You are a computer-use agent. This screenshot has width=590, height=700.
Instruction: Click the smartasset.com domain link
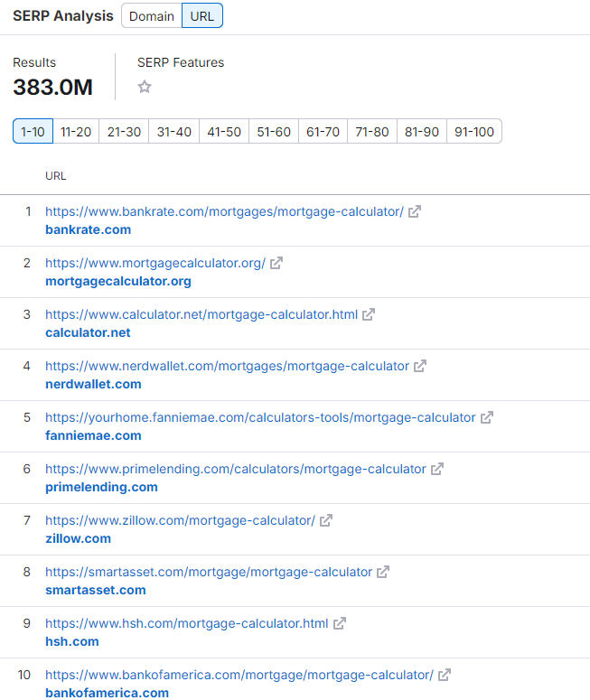click(x=96, y=590)
